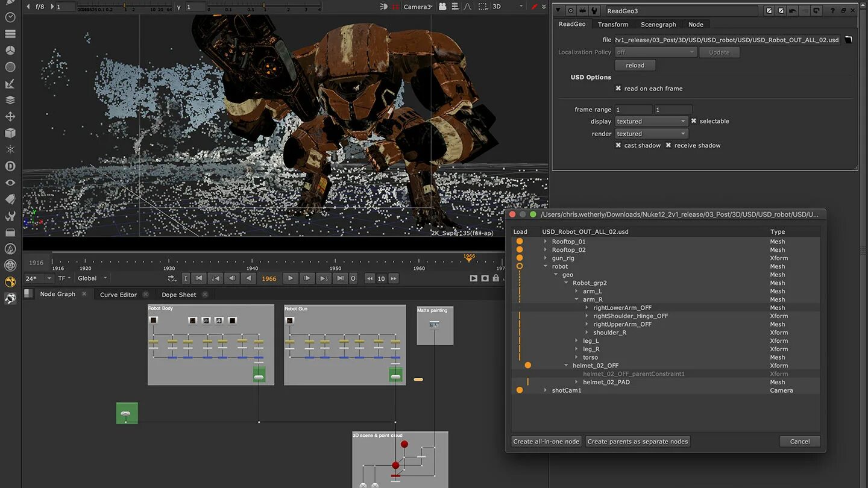Open the 3D nodes menu cube icon
The image size is (868, 488).
click(x=10, y=133)
